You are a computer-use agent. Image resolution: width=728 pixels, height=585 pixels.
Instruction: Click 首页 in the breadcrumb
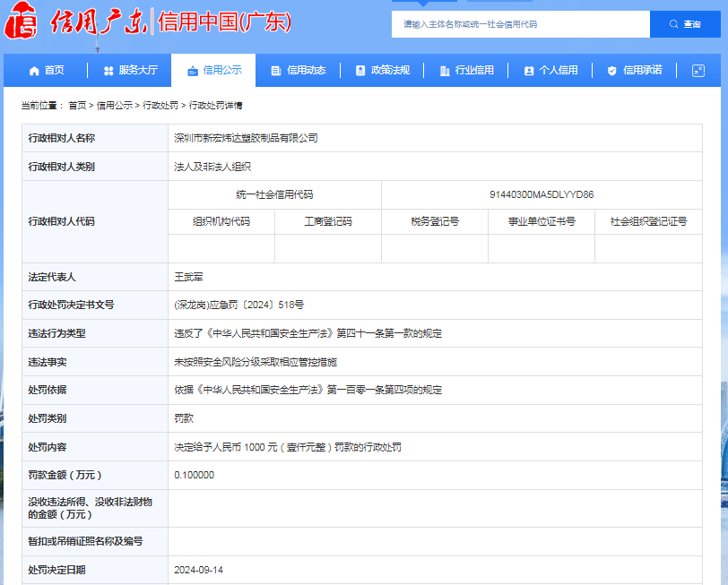click(x=77, y=106)
